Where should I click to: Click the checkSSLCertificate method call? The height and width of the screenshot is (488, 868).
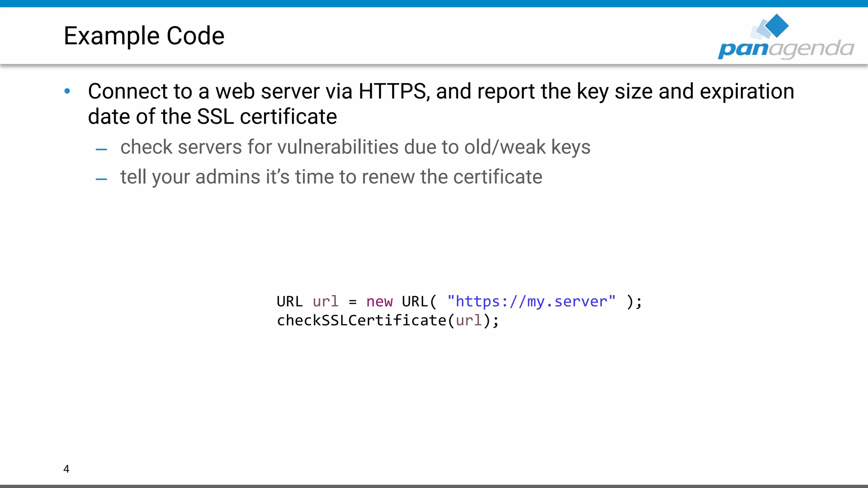(362, 321)
